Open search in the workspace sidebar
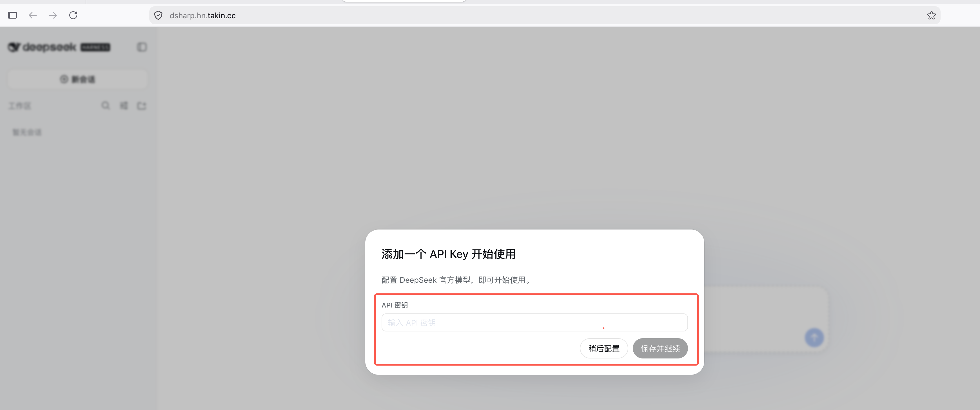Screen dimensions: 980x410 [105, 105]
